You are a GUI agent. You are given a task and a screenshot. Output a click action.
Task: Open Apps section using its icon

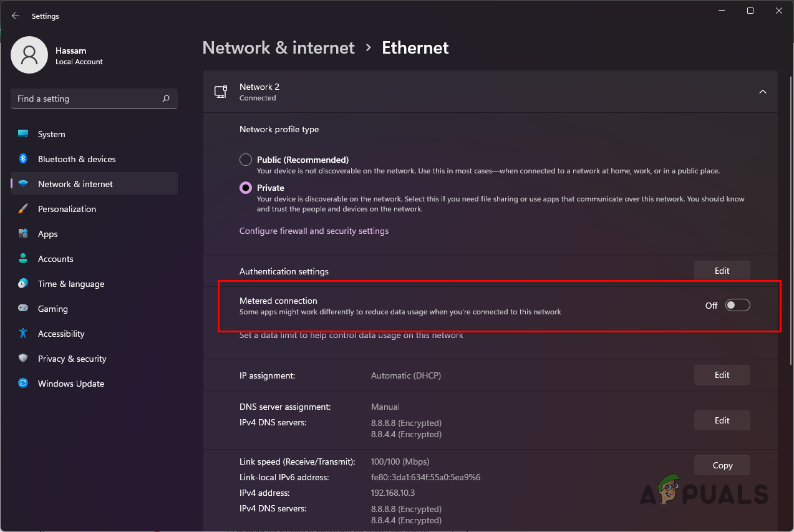(x=23, y=234)
